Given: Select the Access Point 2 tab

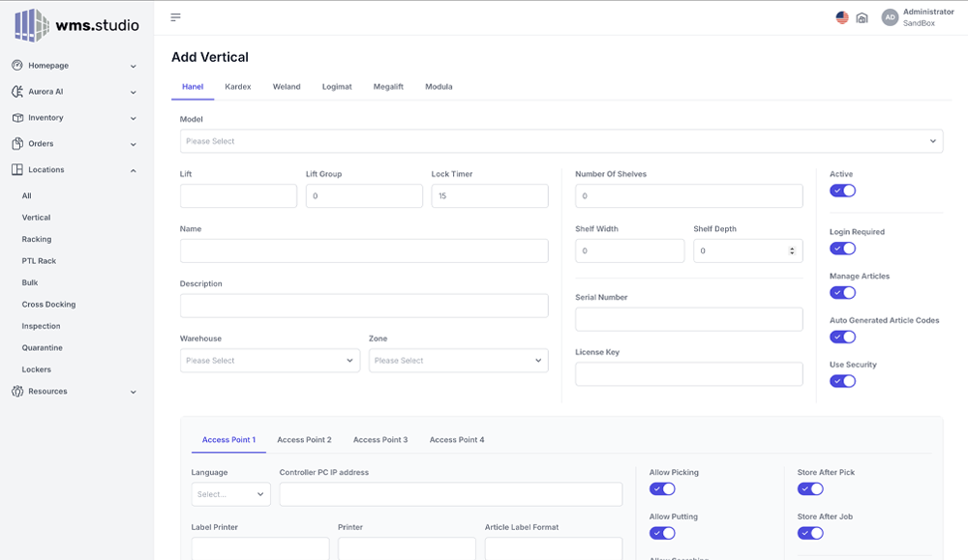Looking at the screenshot, I should 304,440.
